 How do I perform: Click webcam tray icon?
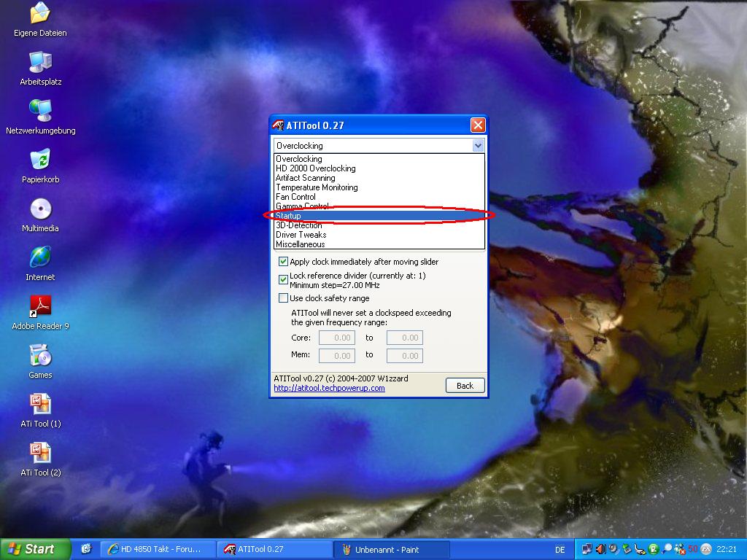coord(614,549)
